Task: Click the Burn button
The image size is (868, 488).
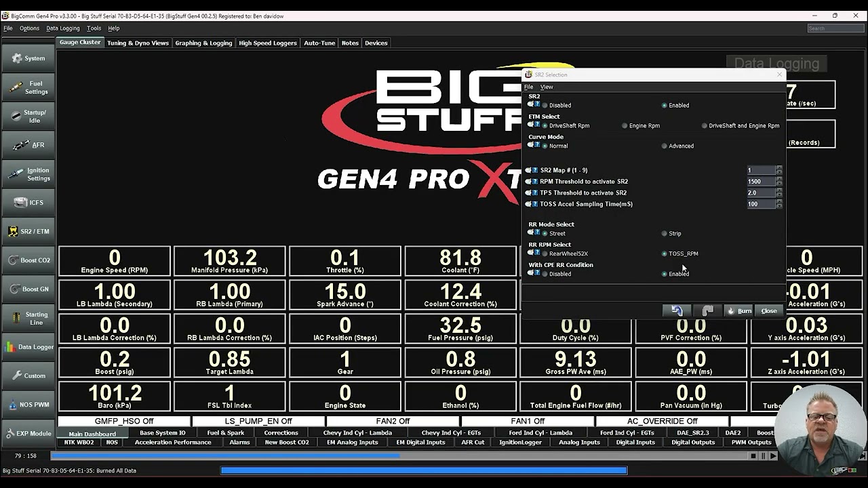Action: [738, 310]
